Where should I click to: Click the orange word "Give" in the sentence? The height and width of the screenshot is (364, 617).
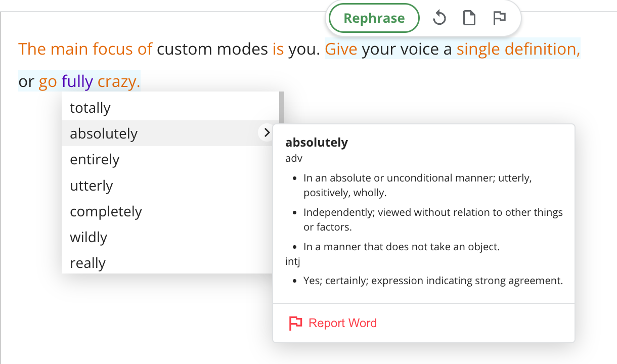tap(341, 49)
